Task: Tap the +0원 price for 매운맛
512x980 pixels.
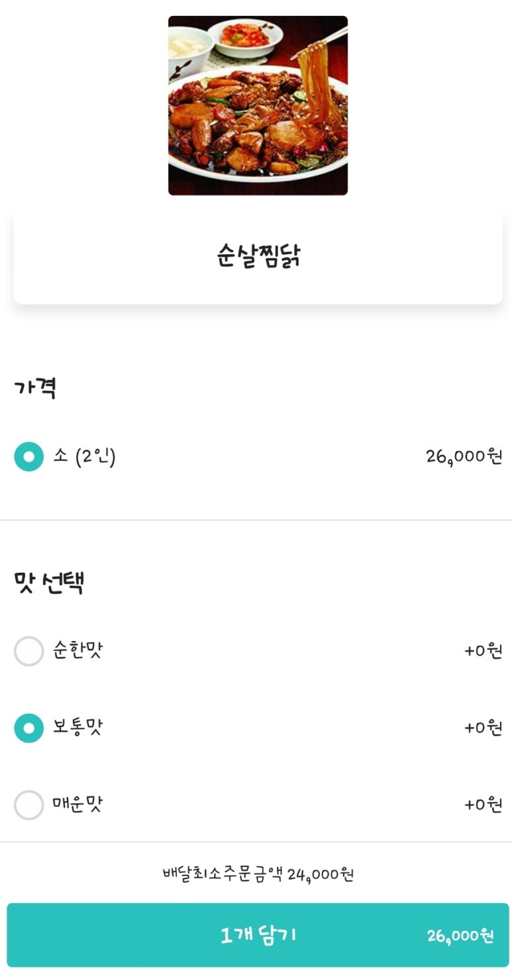Action: (x=483, y=805)
